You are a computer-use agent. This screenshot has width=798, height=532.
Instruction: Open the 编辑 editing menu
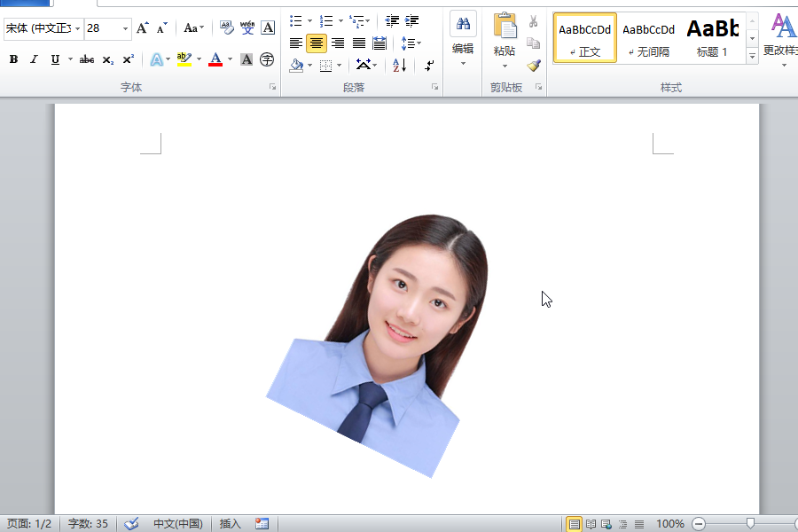click(463, 40)
